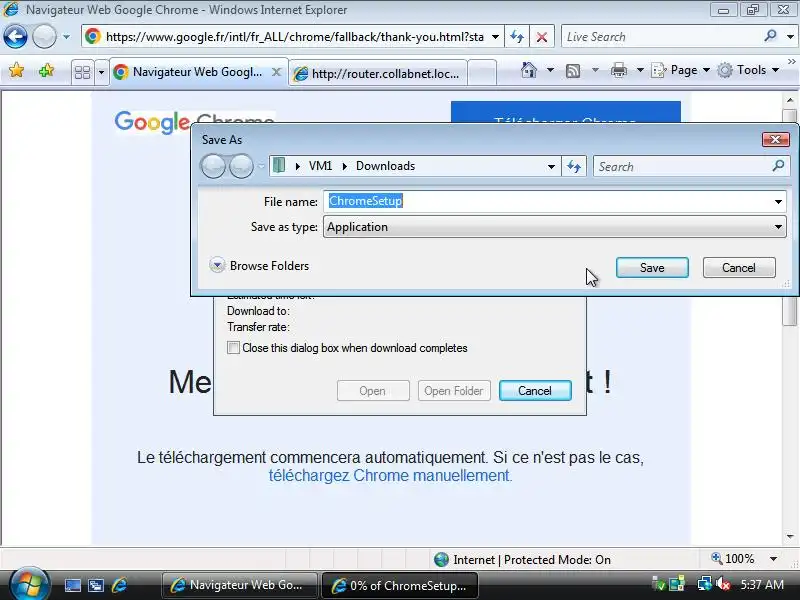Viewport: 800px width, 600px height.
Task: Click the scrollbar up arrow
Action: coord(790,100)
